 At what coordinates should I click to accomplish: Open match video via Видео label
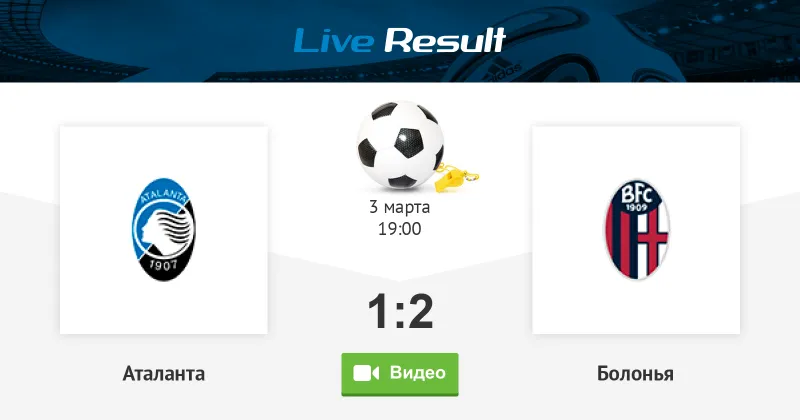pyautogui.click(x=418, y=373)
